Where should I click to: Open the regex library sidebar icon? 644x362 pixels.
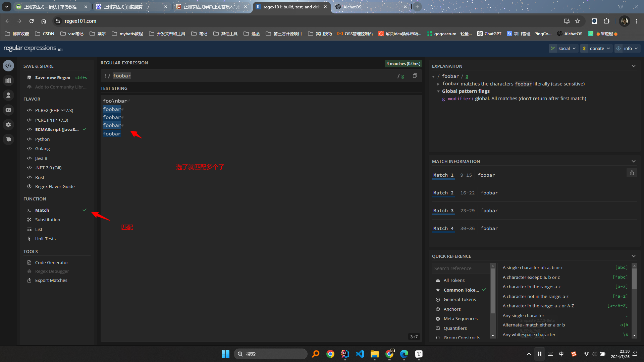point(8,80)
